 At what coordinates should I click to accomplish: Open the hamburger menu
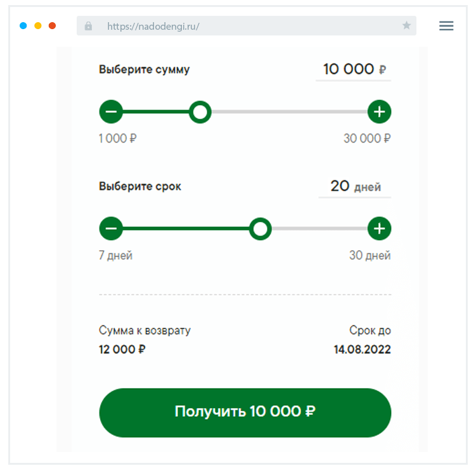pos(446,26)
